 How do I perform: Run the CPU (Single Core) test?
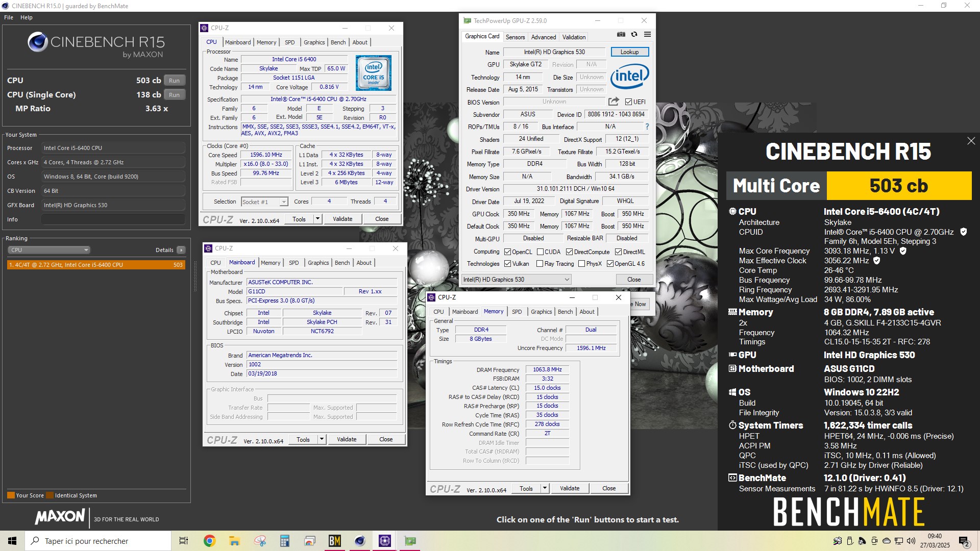click(175, 95)
